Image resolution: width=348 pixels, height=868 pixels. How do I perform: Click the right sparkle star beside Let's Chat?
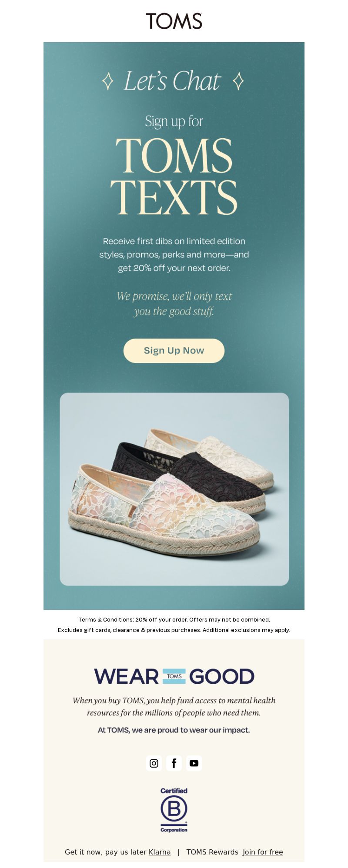click(x=238, y=81)
